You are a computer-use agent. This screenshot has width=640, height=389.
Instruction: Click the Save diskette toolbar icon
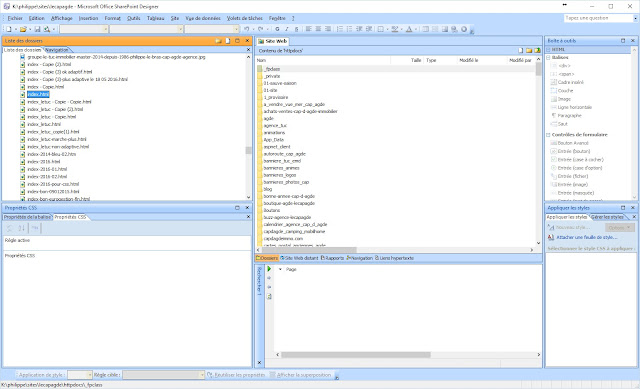click(37, 29)
